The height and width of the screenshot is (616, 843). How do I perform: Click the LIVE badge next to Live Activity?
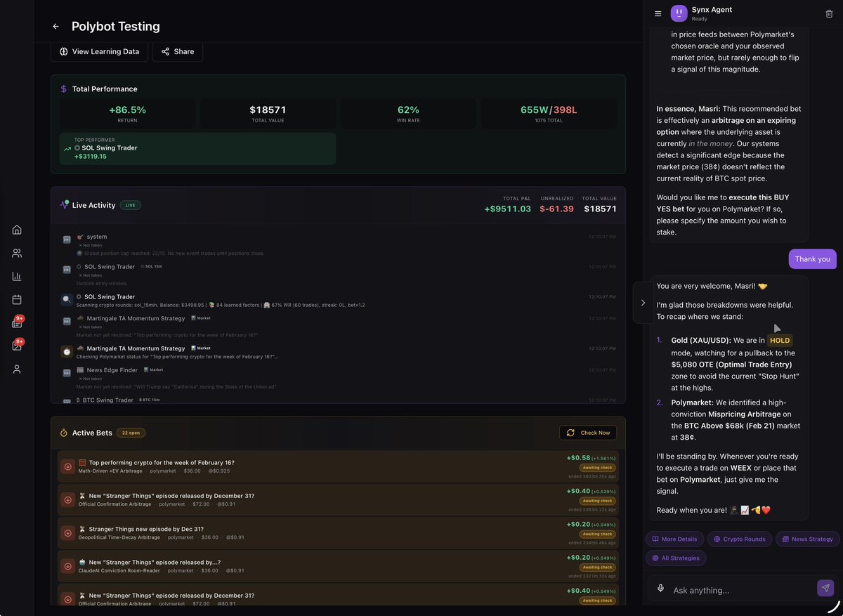pos(130,205)
